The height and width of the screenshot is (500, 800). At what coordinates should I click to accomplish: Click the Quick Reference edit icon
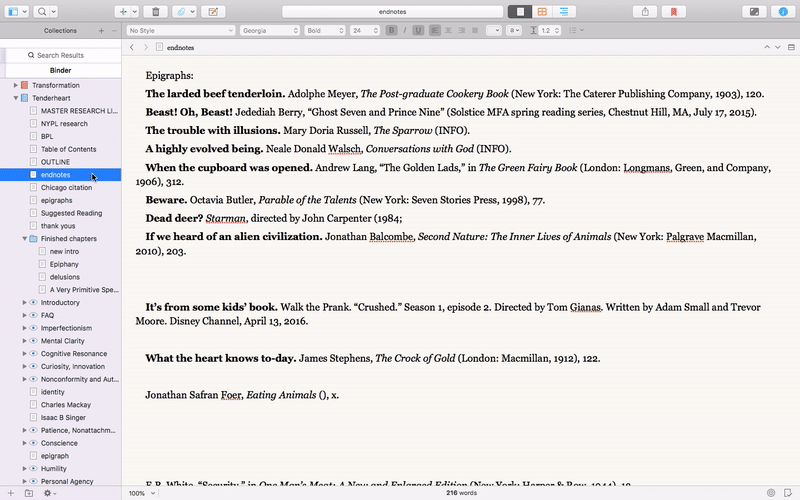tap(213, 11)
